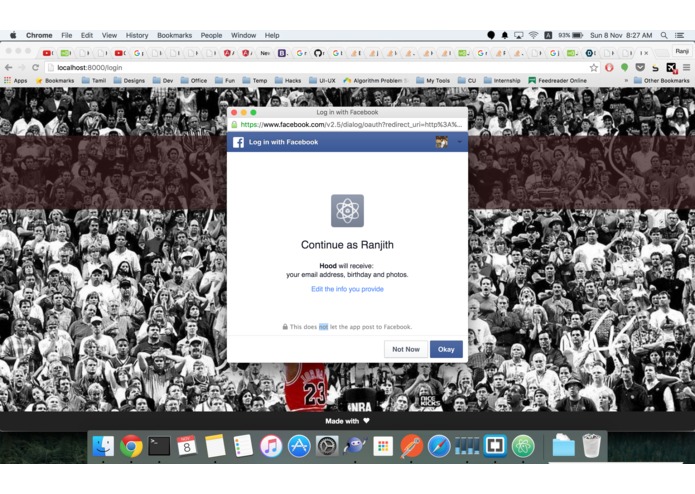The height and width of the screenshot is (494, 695).
Task: Bookmark this page with the star icon
Action: point(593,67)
